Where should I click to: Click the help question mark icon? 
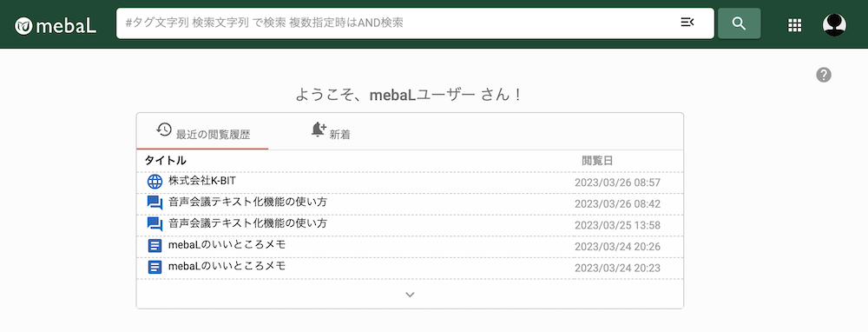click(x=824, y=75)
